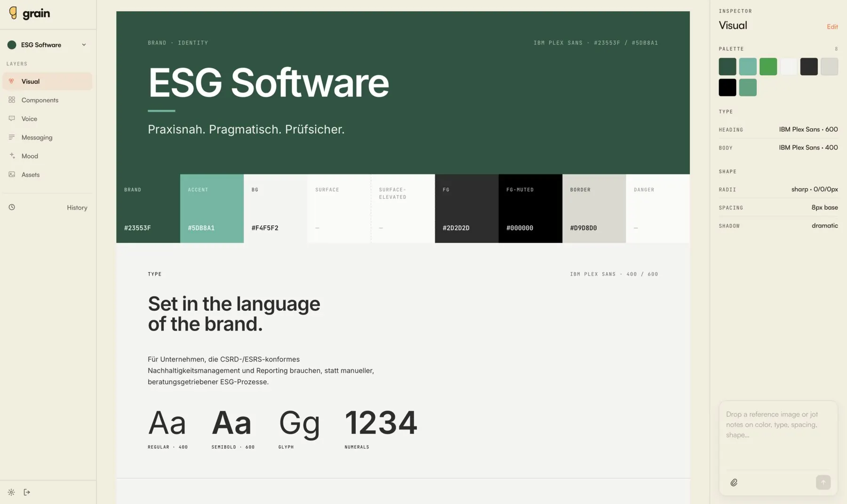The width and height of the screenshot is (847, 504).
Task: Click the notes input field in Inspector
Action: (x=778, y=437)
